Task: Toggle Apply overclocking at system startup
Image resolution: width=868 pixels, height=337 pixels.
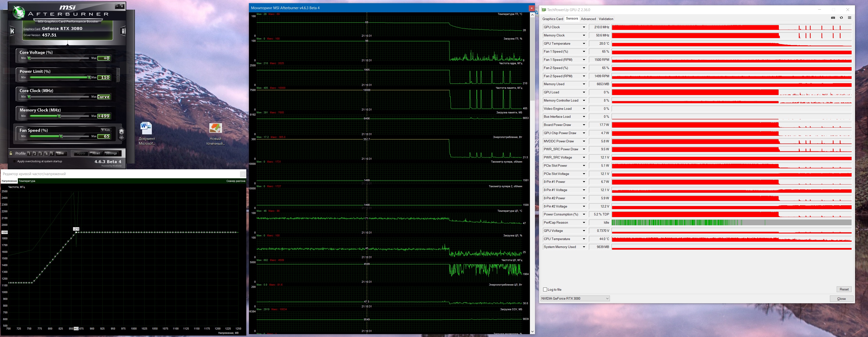Action: [14, 162]
